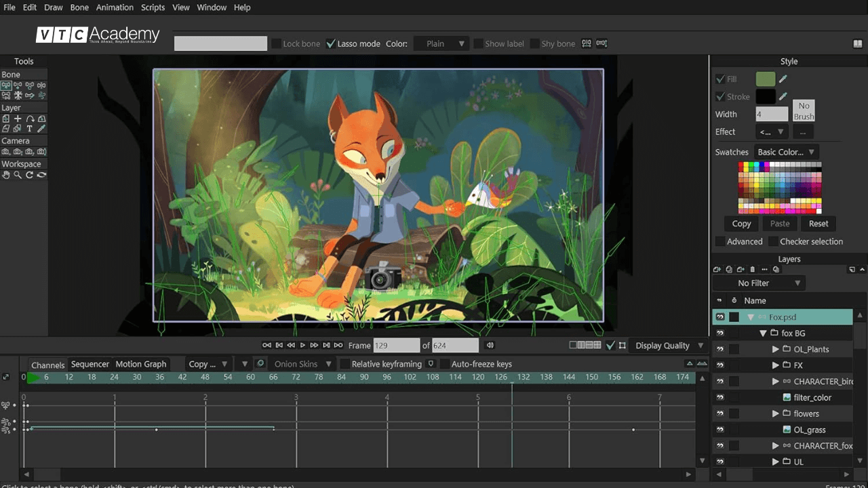Click the Delete Layer trash icon

pos(752,269)
